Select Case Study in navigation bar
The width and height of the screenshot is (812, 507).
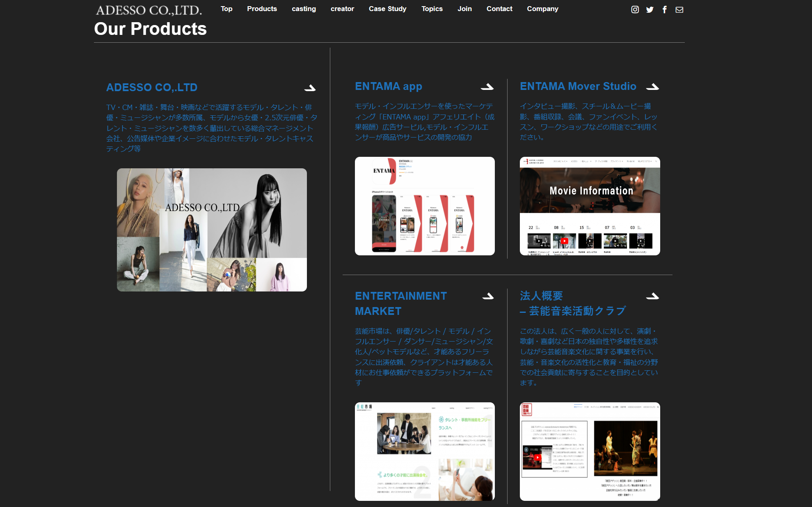[387, 9]
